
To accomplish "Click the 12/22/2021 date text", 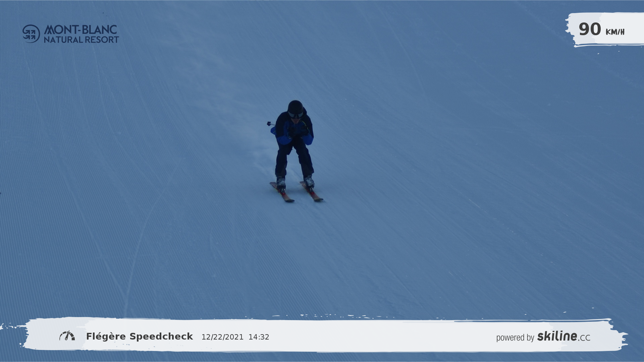I will pyautogui.click(x=222, y=337).
